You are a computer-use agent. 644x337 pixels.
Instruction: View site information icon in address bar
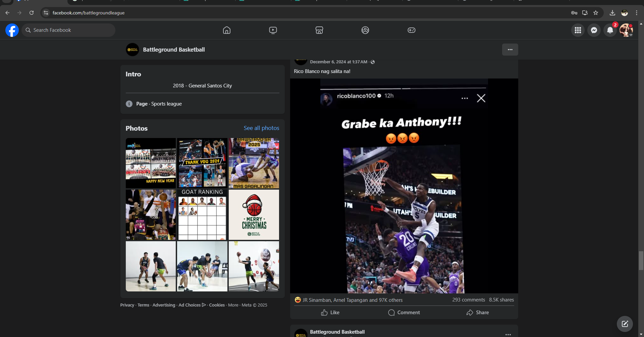point(46,13)
